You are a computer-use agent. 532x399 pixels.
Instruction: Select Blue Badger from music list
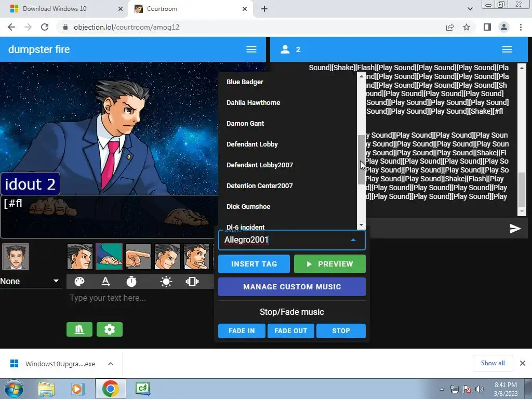[288, 82]
